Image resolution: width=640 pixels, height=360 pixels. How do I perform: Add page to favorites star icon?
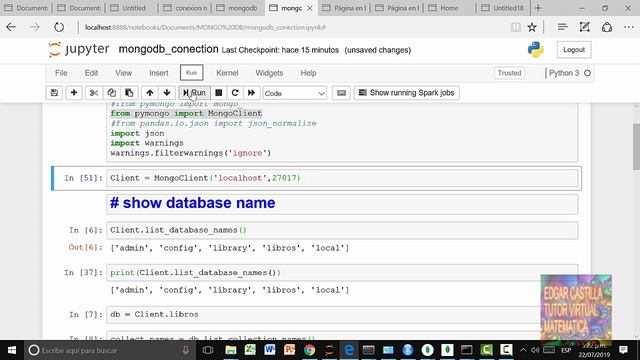pos(532,27)
